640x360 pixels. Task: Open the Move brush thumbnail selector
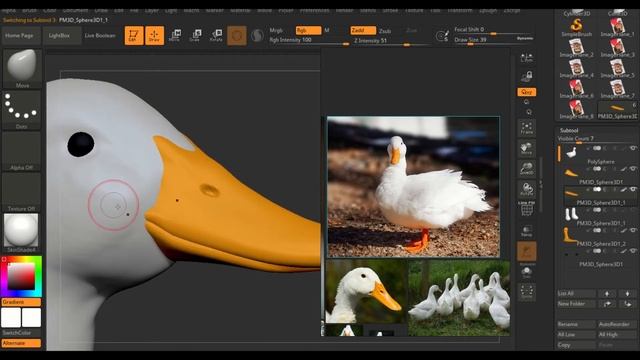[x=22, y=68]
